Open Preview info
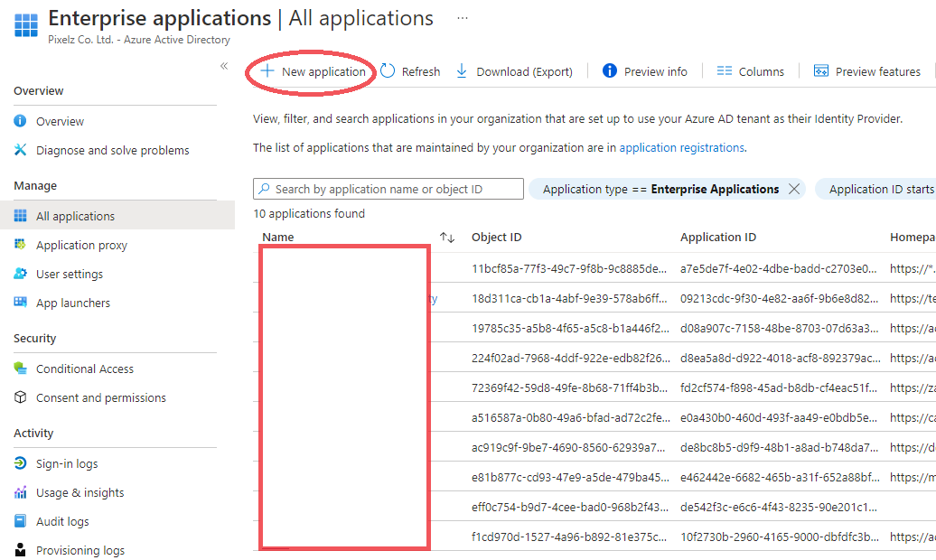This screenshot has width=936, height=560. tap(645, 71)
